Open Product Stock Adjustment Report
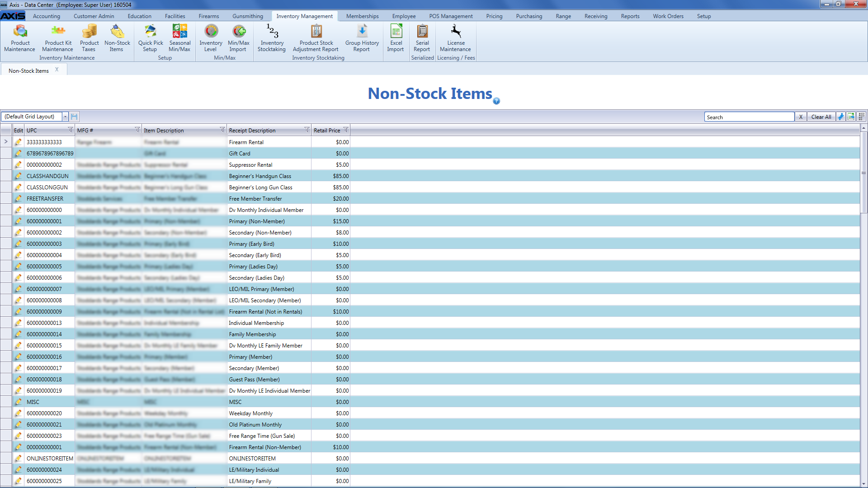This screenshot has height=488, width=868. (316, 38)
